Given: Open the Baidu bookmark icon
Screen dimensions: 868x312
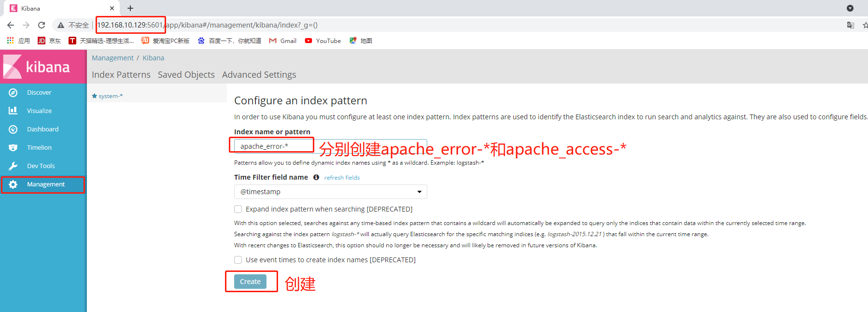Looking at the screenshot, I should (201, 41).
